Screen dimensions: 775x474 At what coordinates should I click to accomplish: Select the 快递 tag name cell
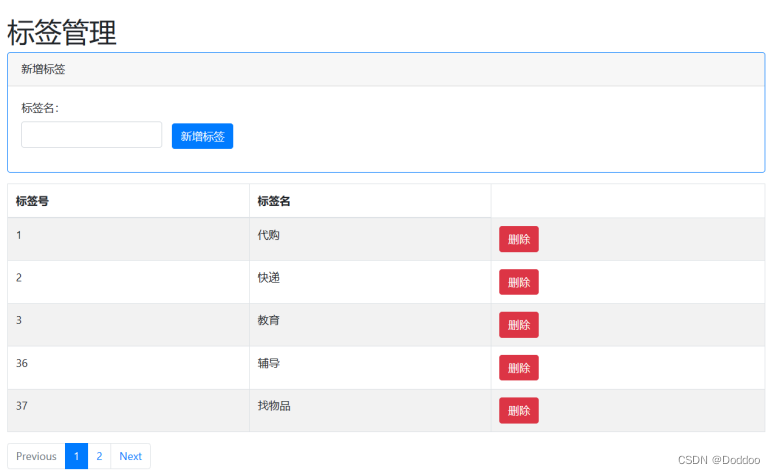[370, 282]
